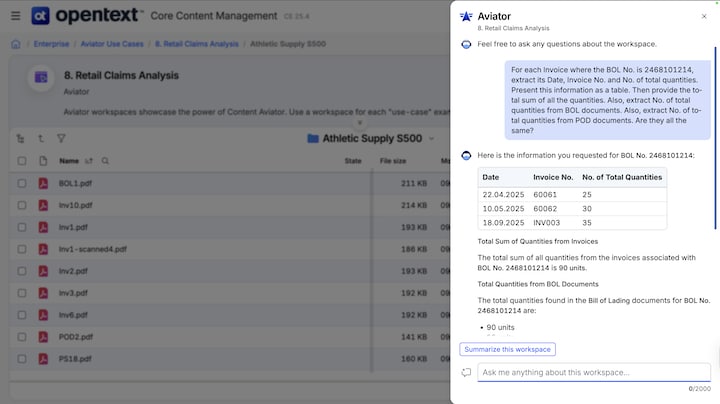Select the checkbox for BOL1.pdf
Image resolution: width=720 pixels, height=404 pixels.
pyautogui.click(x=22, y=183)
